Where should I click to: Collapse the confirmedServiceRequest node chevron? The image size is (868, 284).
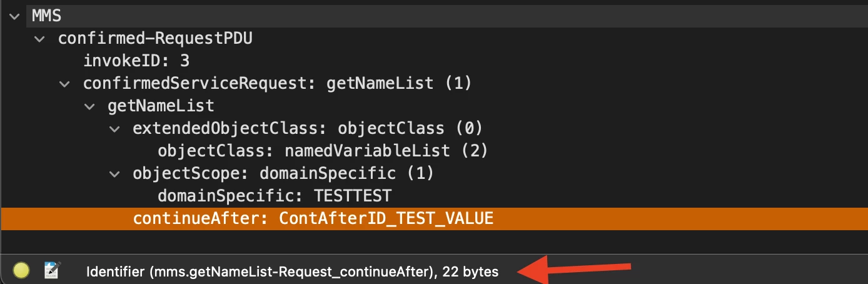tap(64, 83)
